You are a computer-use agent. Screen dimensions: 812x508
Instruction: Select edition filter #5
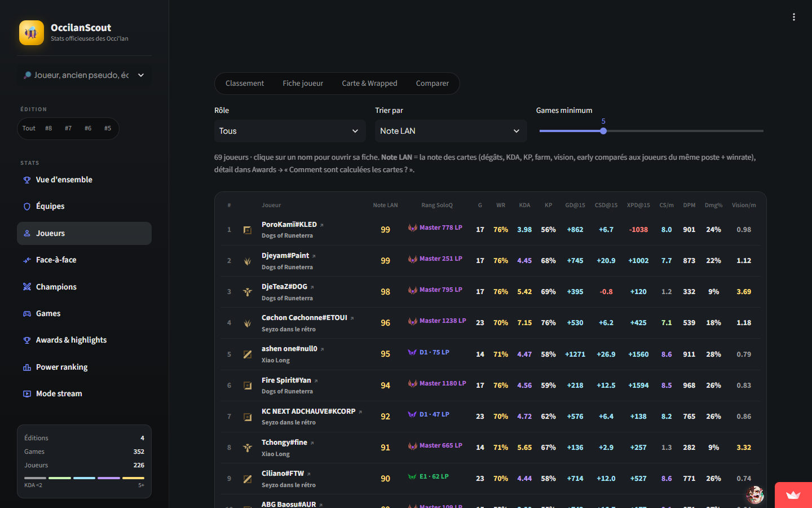click(108, 129)
